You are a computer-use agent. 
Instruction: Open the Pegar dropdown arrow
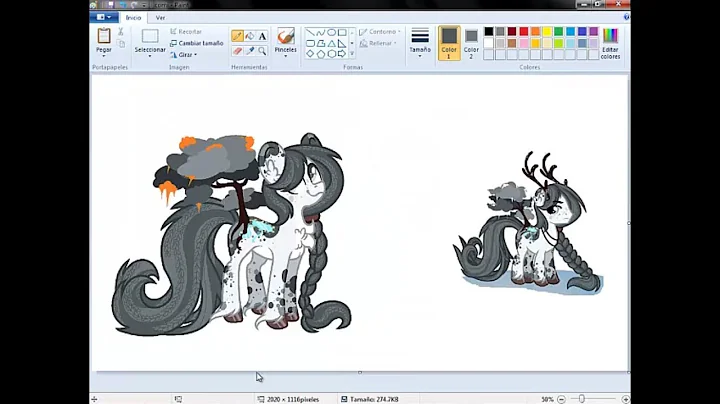[x=104, y=56]
